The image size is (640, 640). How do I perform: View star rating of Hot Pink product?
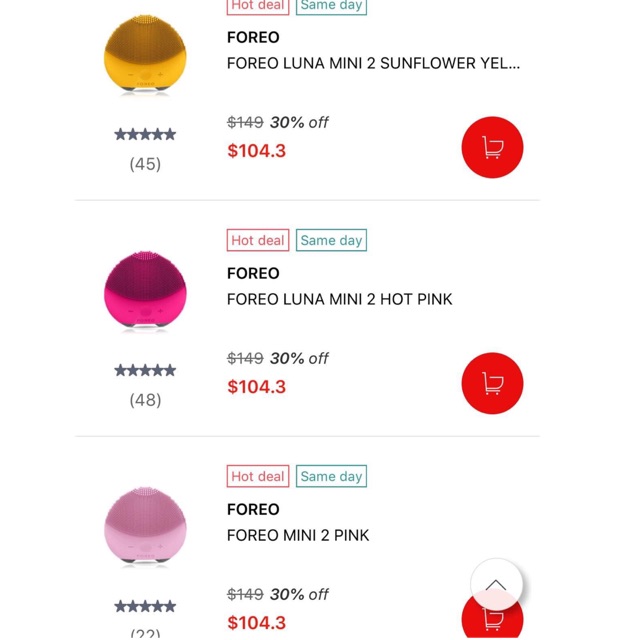(145, 370)
